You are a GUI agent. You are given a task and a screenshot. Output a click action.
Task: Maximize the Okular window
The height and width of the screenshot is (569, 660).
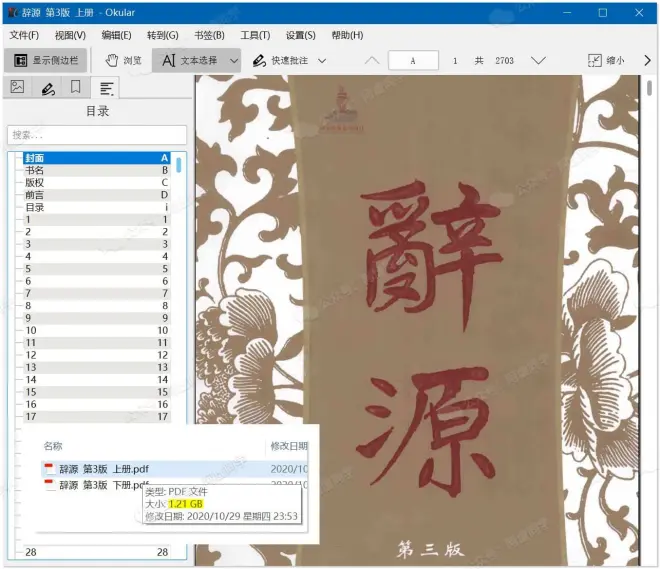point(603,13)
